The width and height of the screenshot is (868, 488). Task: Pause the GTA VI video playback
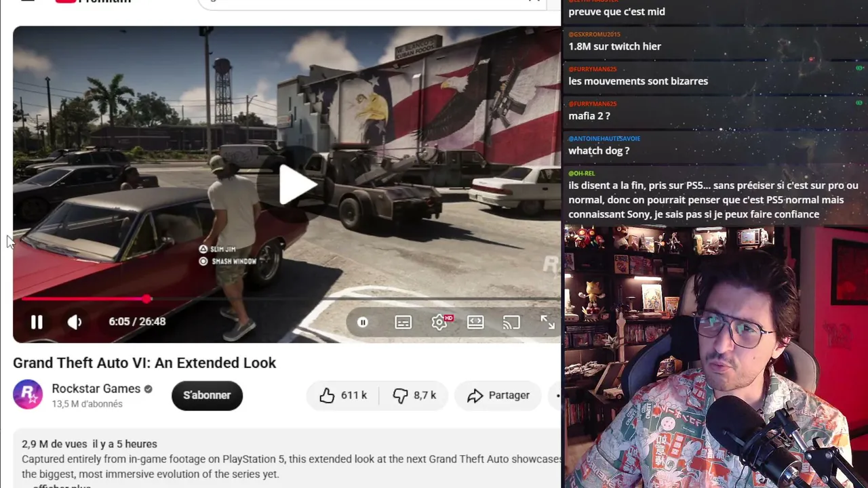pyautogui.click(x=37, y=322)
